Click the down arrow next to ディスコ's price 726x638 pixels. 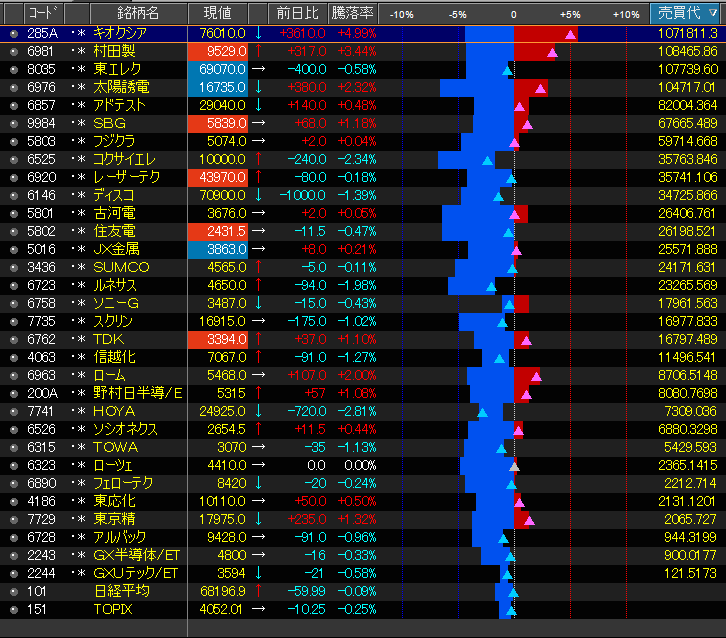point(258,195)
